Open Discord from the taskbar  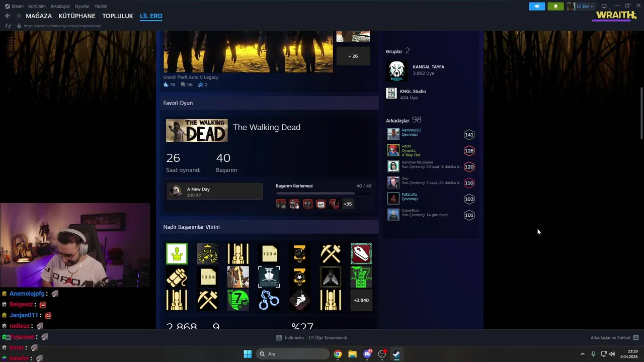click(367, 354)
